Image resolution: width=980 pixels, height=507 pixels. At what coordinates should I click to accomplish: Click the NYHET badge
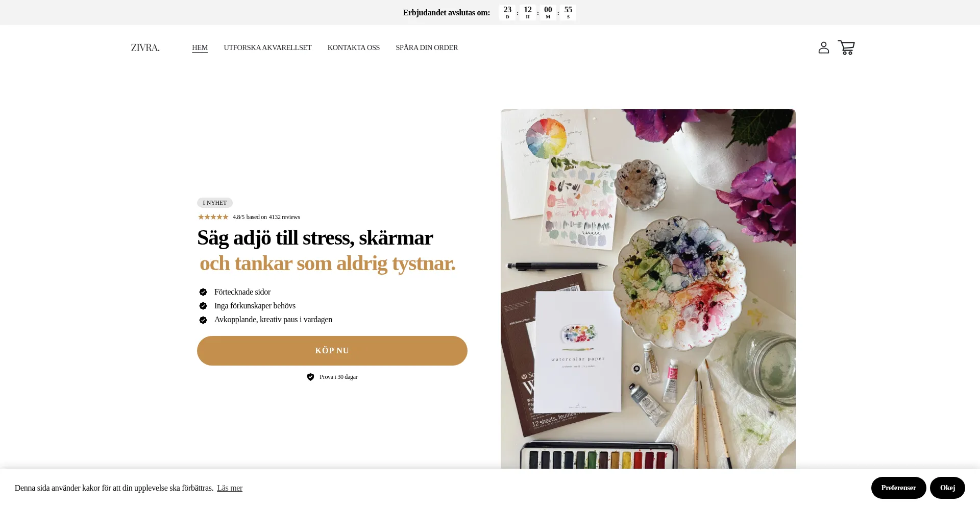[x=215, y=203]
